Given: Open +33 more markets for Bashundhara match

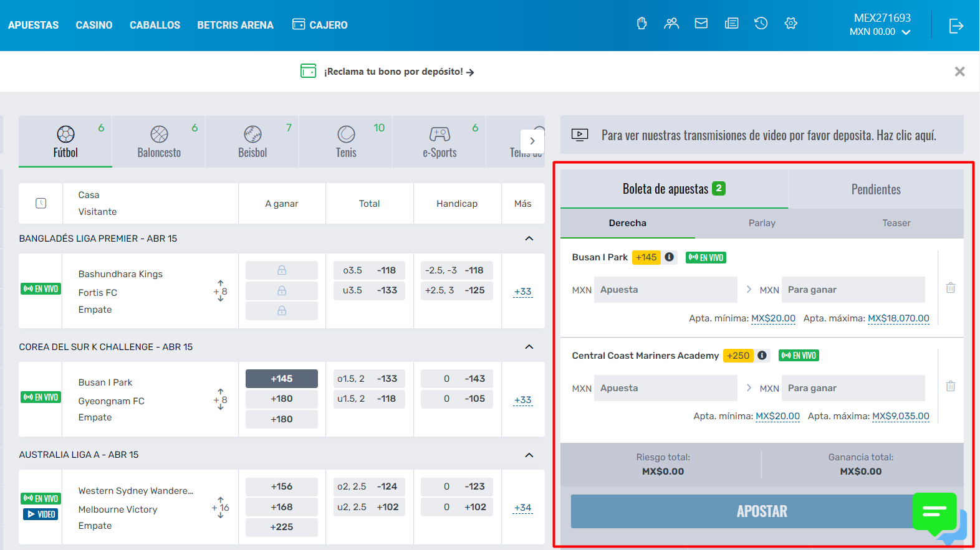Looking at the screenshot, I should (523, 292).
